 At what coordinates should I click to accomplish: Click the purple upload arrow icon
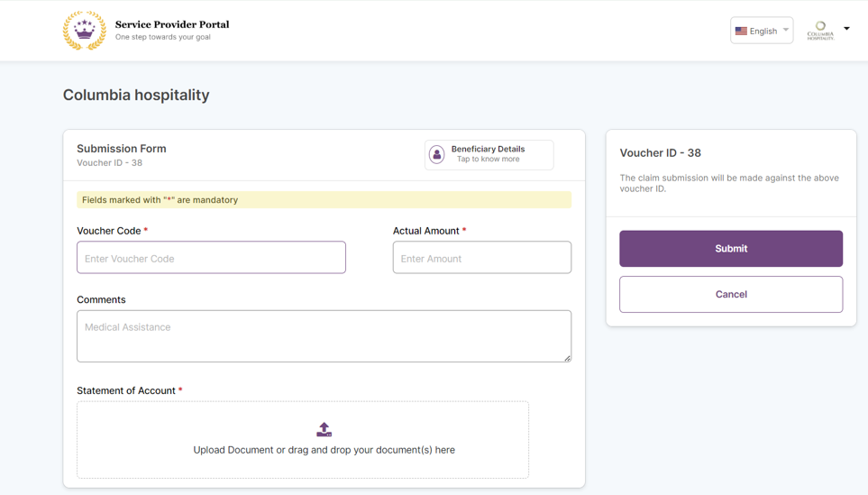click(x=324, y=430)
